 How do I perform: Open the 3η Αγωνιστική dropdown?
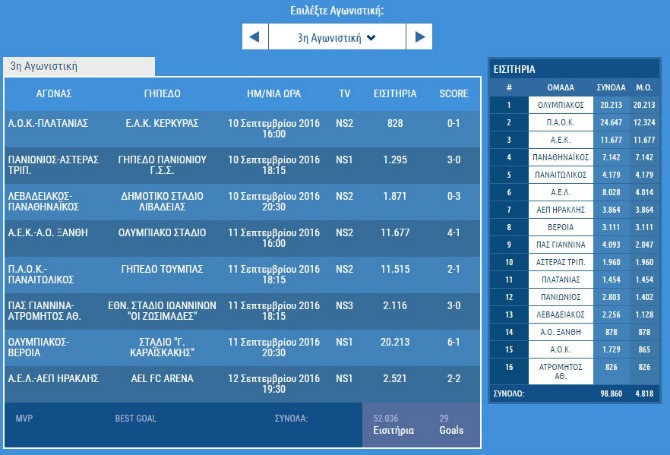coord(336,38)
